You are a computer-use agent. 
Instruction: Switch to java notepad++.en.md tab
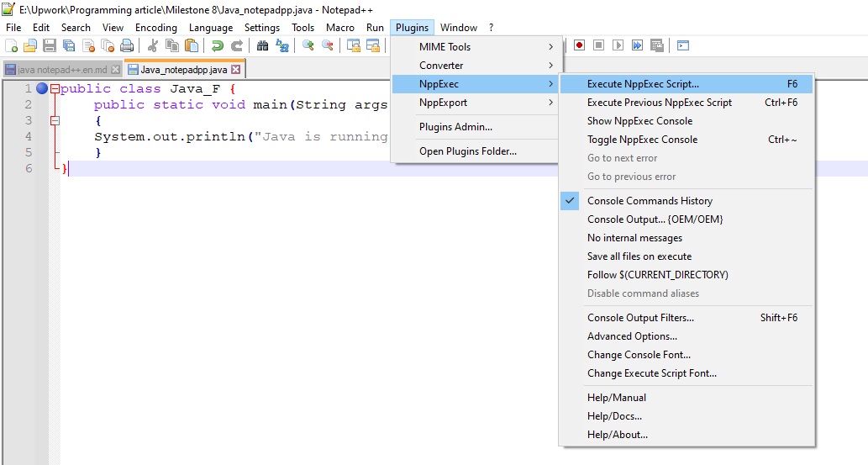click(62, 70)
